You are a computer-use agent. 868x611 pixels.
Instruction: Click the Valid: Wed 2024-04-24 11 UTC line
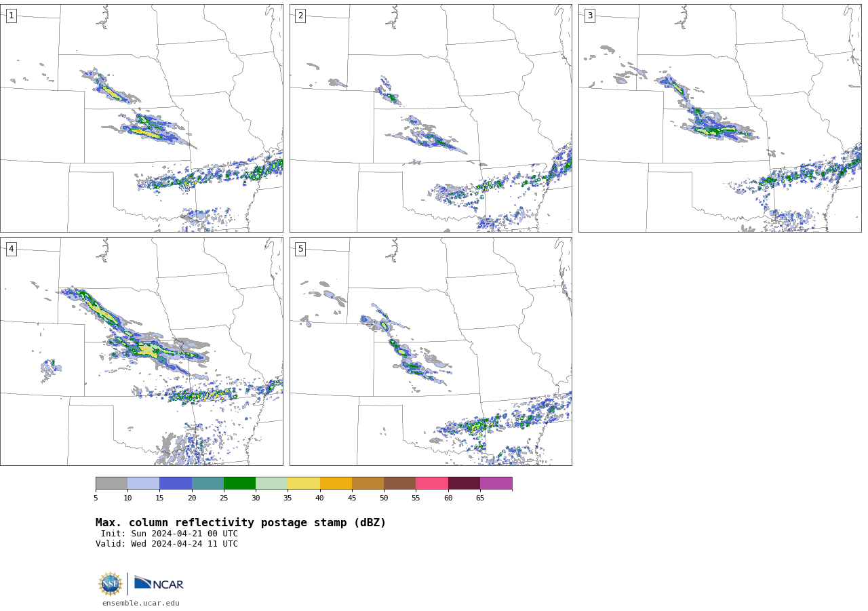coord(167,544)
